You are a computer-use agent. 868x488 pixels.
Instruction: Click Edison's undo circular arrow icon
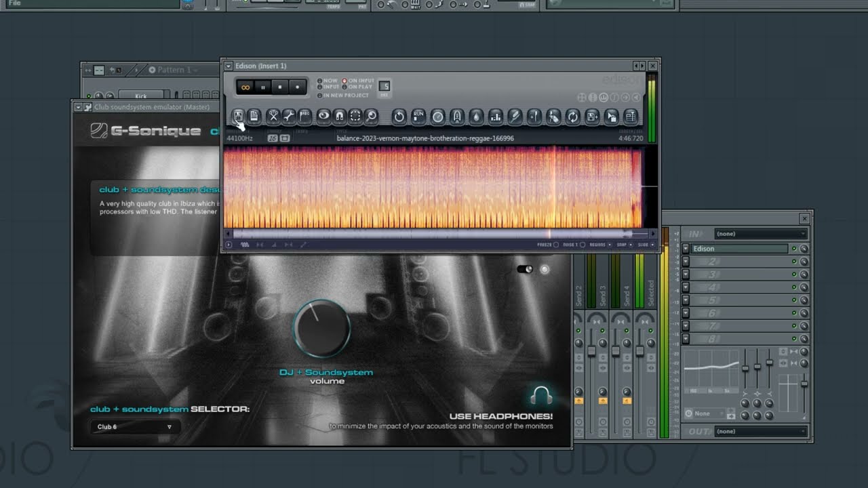coord(399,117)
